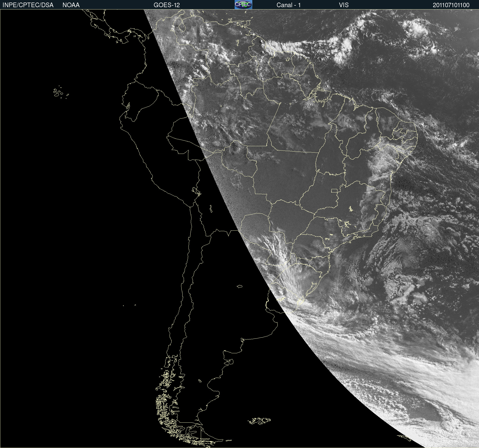Click the 'Canal - 1' channel label
479x448 pixels.
pyautogui.click(x=289, y=5)
